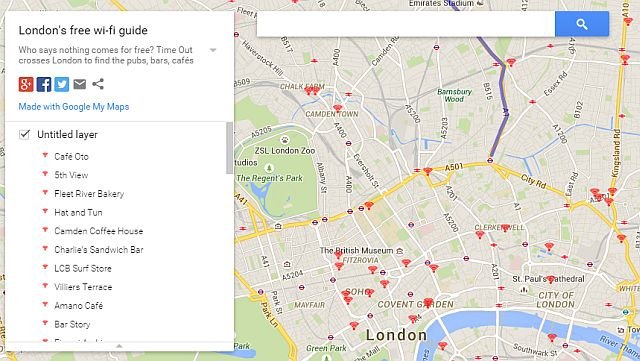This screenshot has width=640, height=361.
Task: Open the Fleet River Bakery list item
Action: click(x=89, y=194)
